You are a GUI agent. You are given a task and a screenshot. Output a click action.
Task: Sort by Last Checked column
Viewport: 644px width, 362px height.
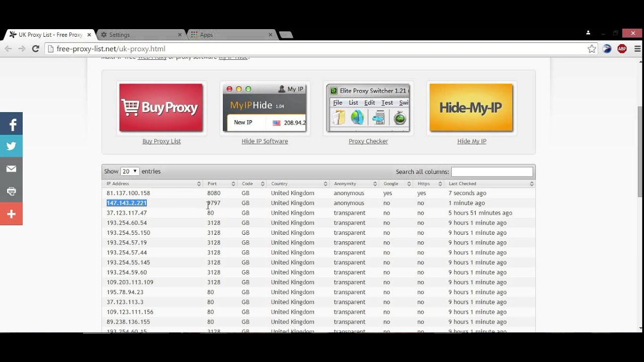490,184
